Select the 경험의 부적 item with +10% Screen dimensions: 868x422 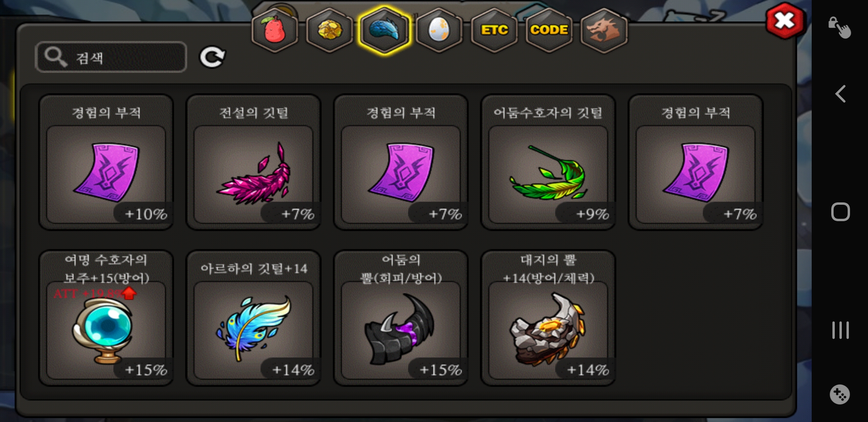[x=106, y=162]
